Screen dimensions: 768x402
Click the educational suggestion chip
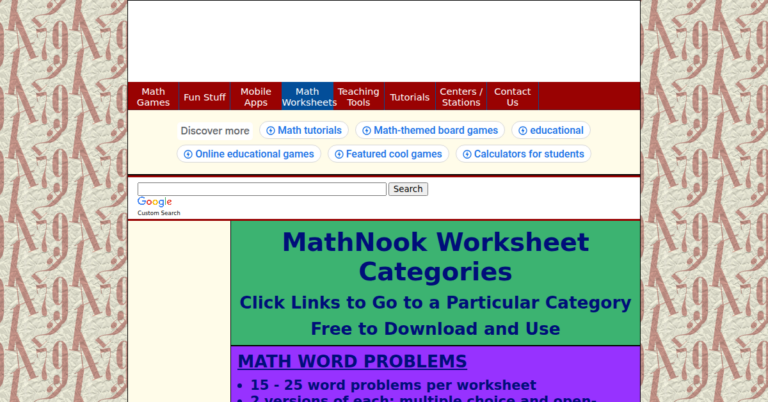coord(551,130)
